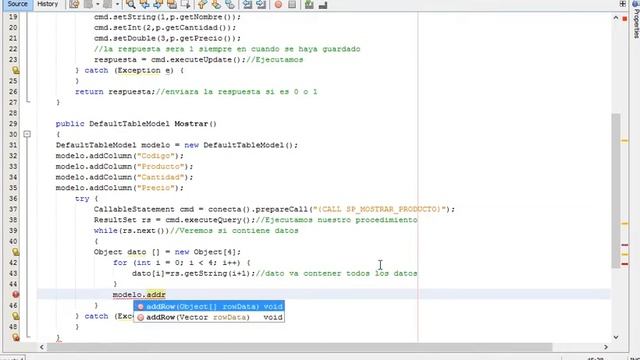This screenshot has height=360, width=640.
Task: Click vertical scrollbar up arrow
Action: point(616,18)
